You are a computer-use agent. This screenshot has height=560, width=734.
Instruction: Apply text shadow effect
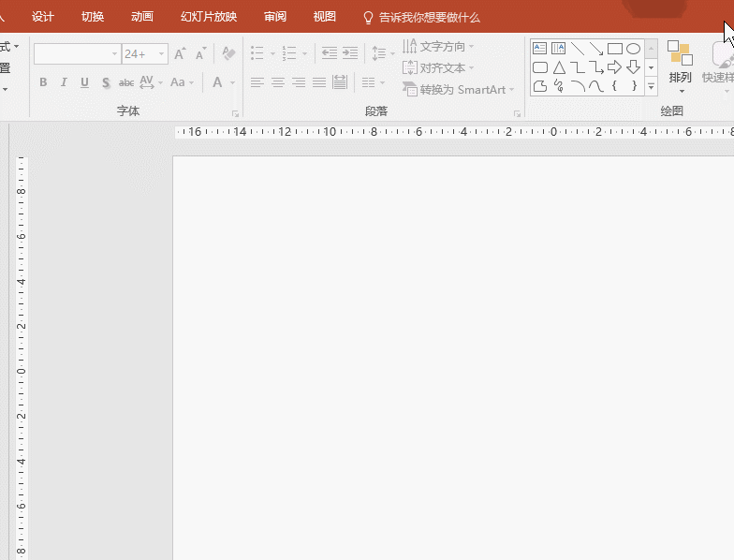[x=106, y=82]
